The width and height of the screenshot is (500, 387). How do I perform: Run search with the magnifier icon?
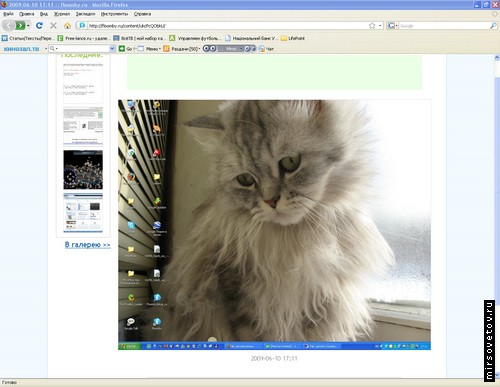493,26
